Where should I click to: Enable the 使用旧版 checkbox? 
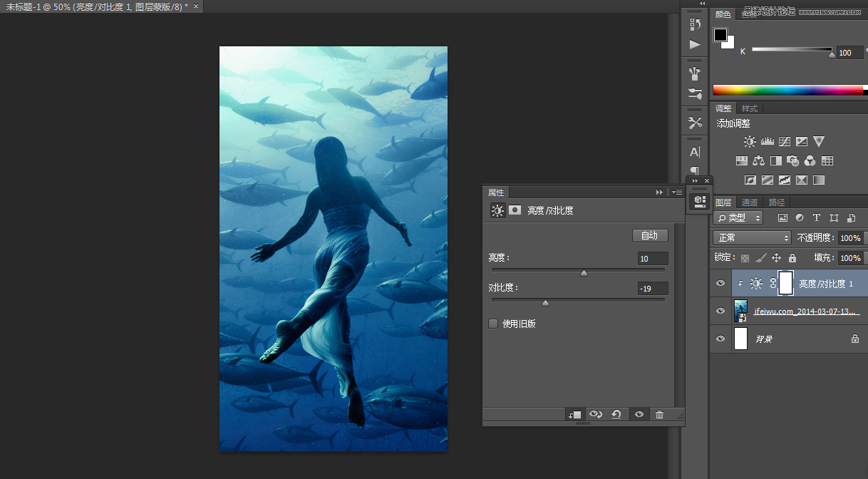tap(493, 324)
